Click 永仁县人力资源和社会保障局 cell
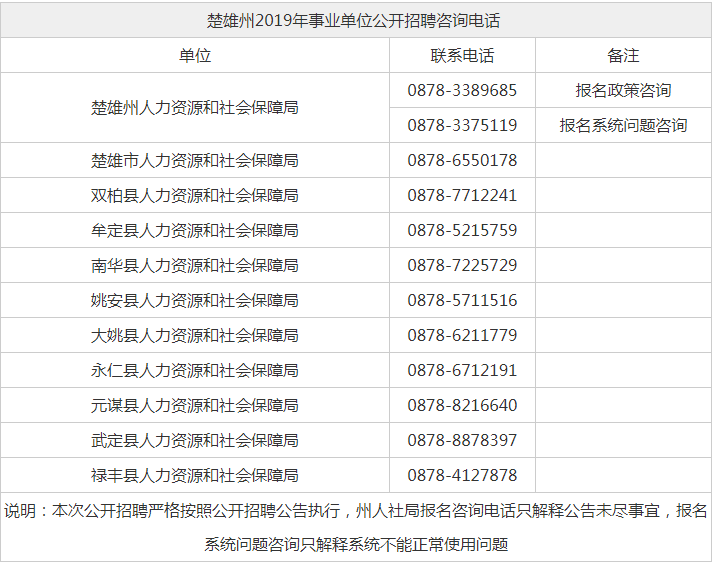Screen dimensions: 712x563 click(195, 370)
